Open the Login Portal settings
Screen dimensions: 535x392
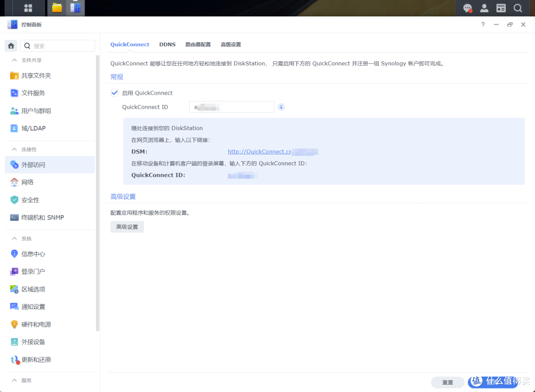[x=50, y=272]
